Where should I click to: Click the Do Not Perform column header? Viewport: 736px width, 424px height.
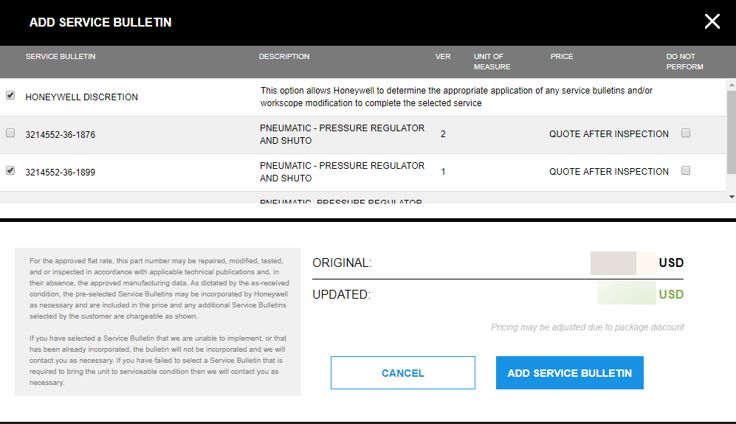point(685,62)
